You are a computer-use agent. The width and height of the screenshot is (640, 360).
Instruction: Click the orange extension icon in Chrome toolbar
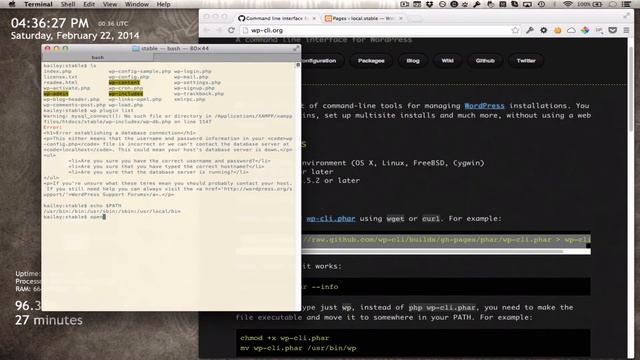click(x=558, y=30)
